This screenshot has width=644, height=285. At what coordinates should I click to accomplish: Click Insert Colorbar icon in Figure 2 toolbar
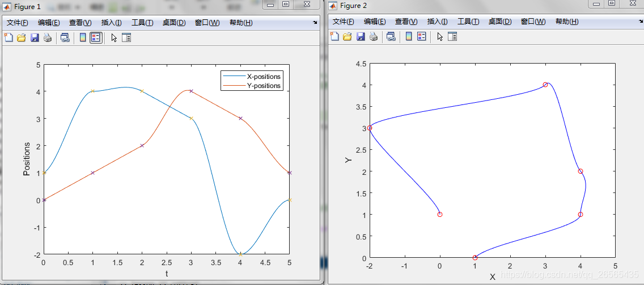pos(409,36)
